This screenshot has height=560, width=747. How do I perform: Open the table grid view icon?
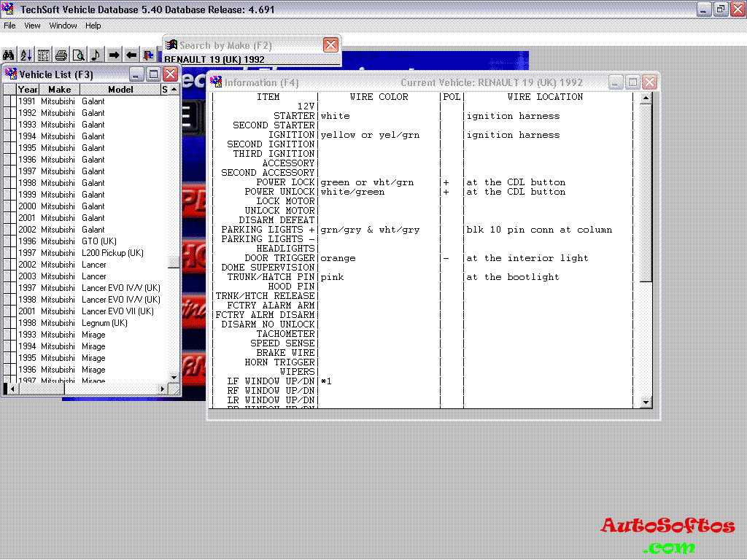pyautogui.click(x=44, y=55)
